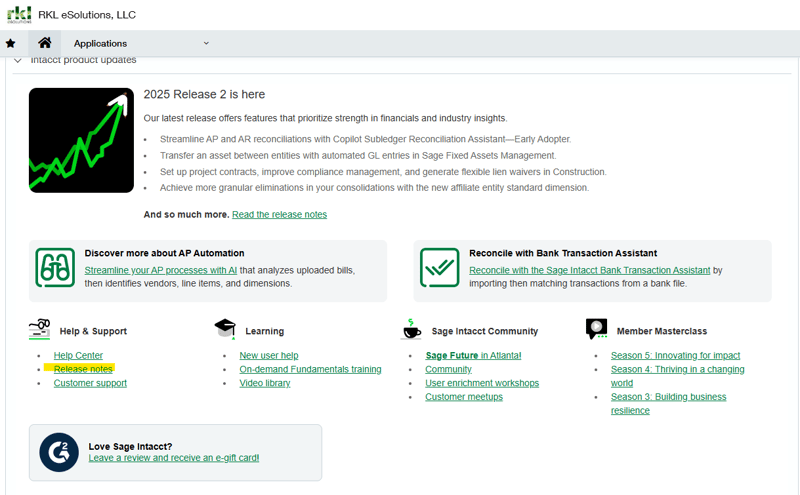Click the Help & Support icon
Viewport: 800px width, 495px height.
41,329
